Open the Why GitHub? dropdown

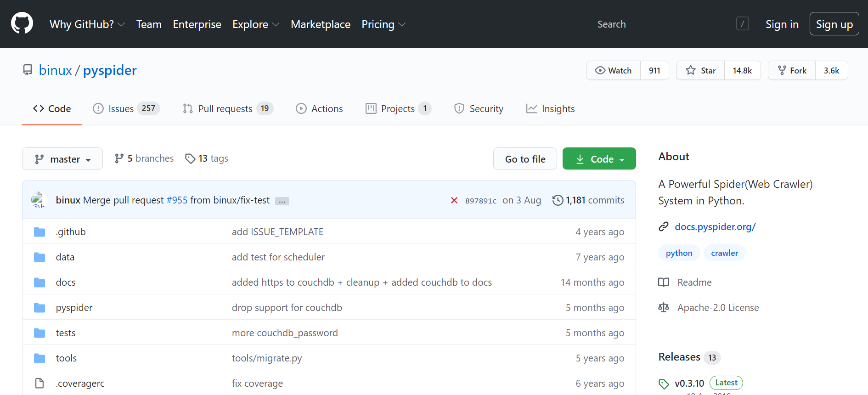(x=87, y=24)
